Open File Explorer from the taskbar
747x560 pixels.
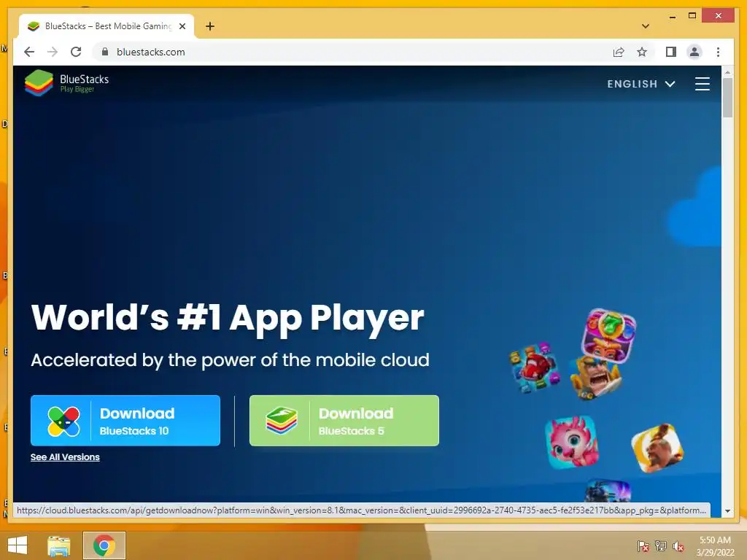[59, 545]
